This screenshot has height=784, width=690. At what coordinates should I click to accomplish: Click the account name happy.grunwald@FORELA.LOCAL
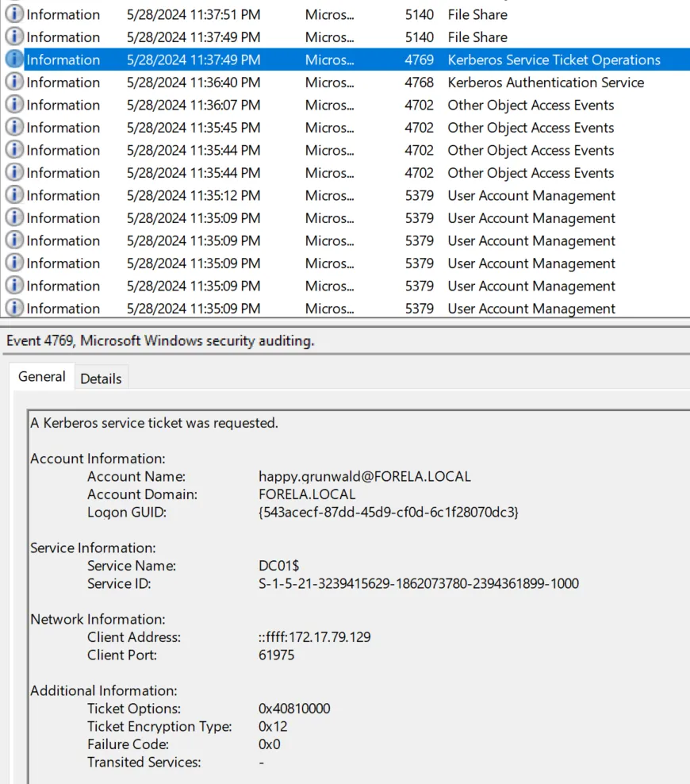click(365, 476)
